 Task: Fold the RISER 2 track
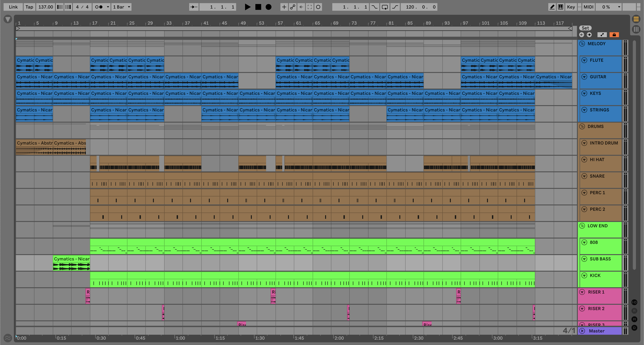point(582,309)
